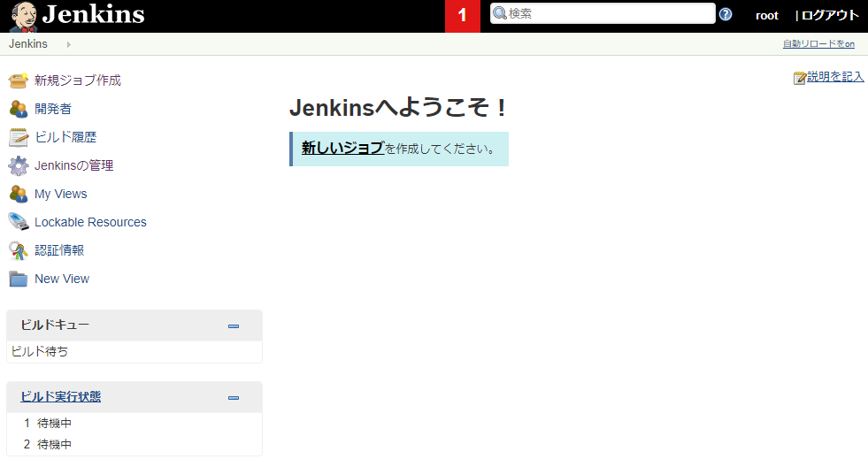
Task: Open ビルド履歴 menu item
Action: tap(65, 137)
